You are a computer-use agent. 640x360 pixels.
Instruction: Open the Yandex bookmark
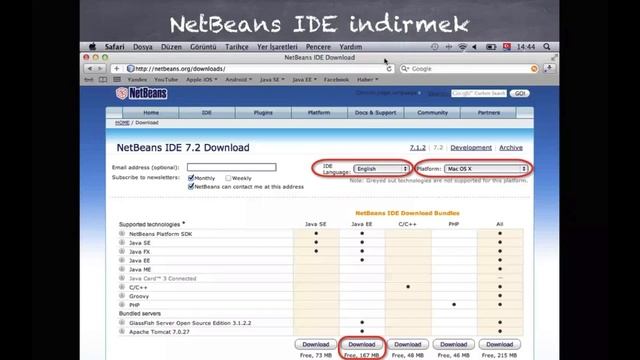[x=137, y=80]
